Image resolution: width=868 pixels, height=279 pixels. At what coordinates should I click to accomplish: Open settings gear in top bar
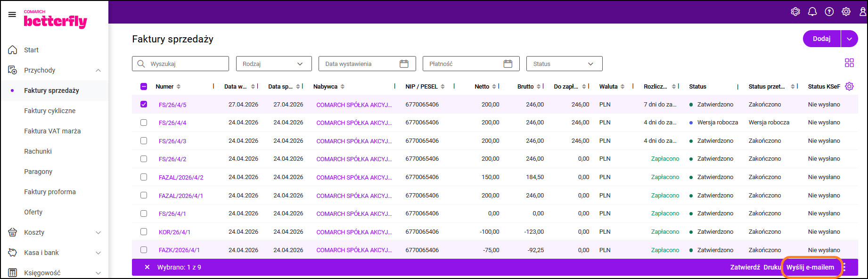click(846, 12)
